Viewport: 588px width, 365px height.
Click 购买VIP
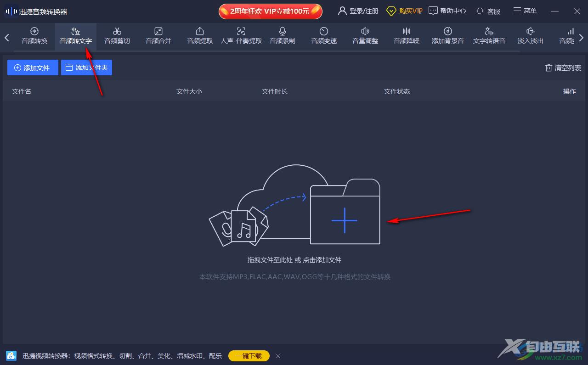[x=404, y=11]
